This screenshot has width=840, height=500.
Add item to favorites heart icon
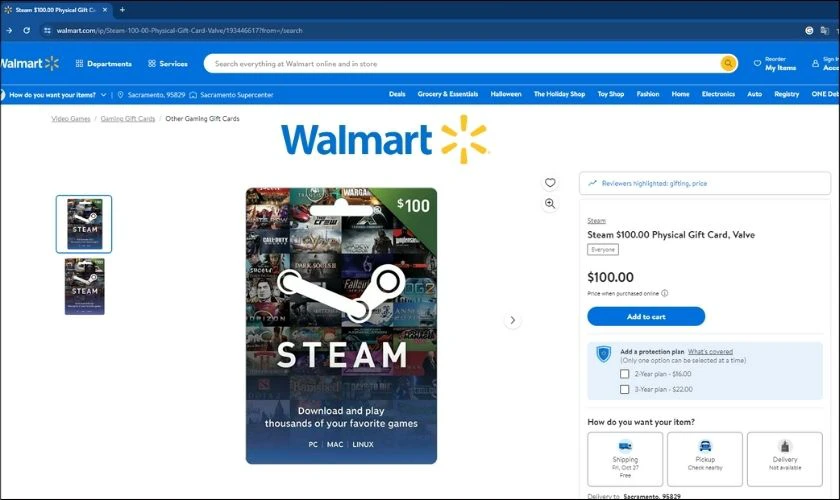pyautogui.click(x=550, y=183)
